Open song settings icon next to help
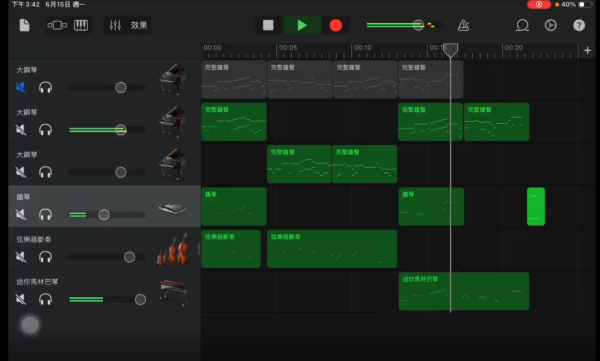The width and height of the screenshot is (600, 361). (551, 26)
